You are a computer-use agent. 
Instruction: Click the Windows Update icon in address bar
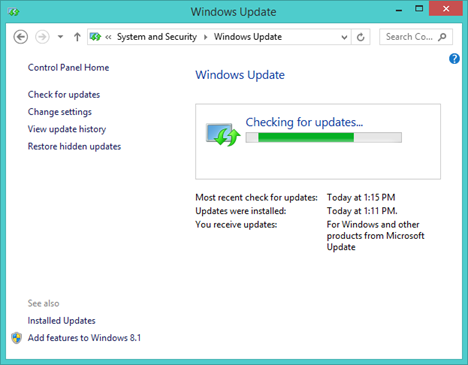[95, 37]
